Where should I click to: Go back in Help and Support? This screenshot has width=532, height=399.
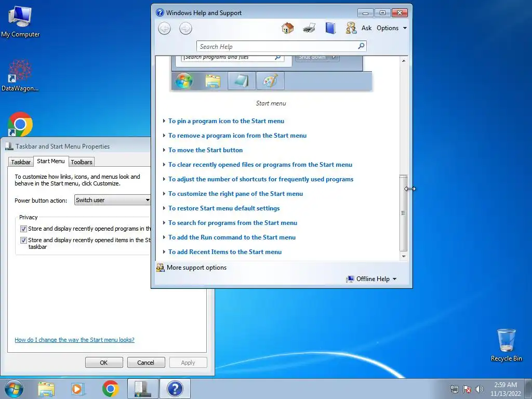point(165,28)
